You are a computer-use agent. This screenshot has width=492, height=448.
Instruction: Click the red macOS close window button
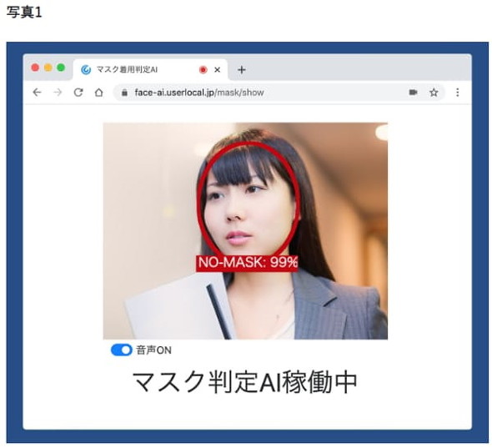[35, 68]
